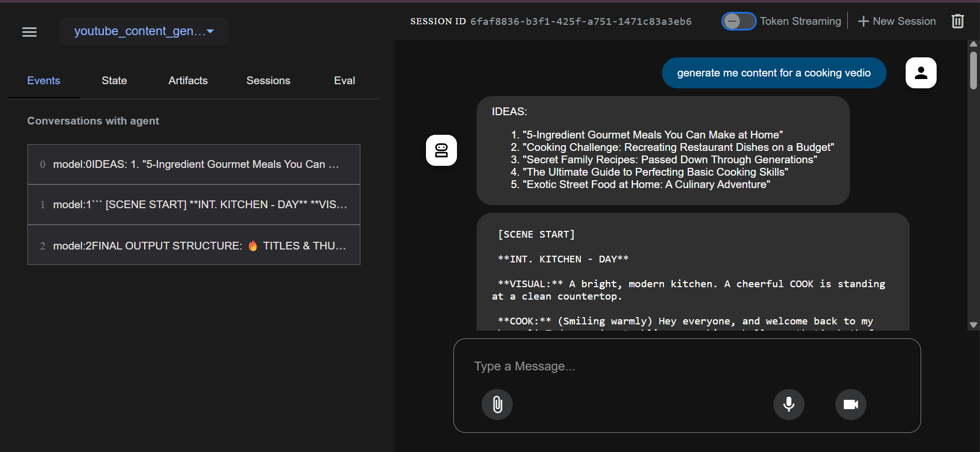Click idea "Secret Family Recipes" line
Image resolution: width=980 pixels, height=452 pixels.
point(670,160)
